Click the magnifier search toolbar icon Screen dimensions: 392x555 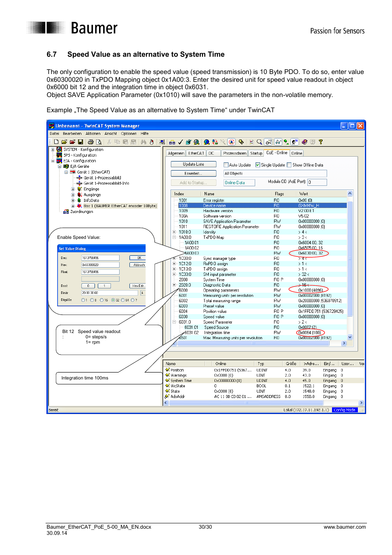(259, 142)
